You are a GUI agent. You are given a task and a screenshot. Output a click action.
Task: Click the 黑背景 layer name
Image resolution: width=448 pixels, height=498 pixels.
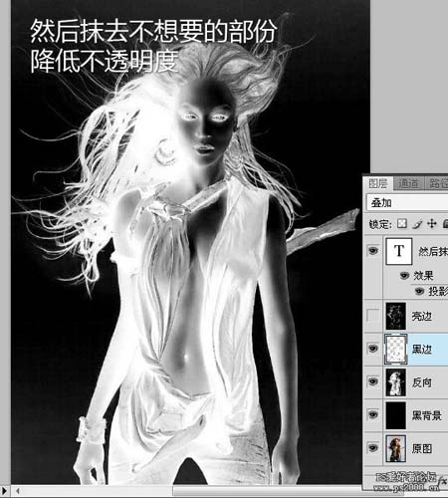click(426, 415)
